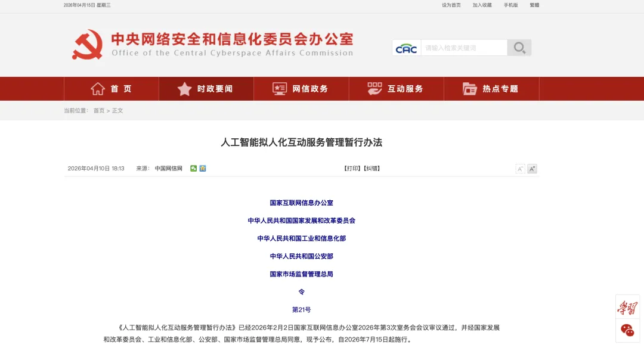Screen dimensions: 644x351
Task: Open the red WeChat floating sidebar icon
Action: [627, 330]
